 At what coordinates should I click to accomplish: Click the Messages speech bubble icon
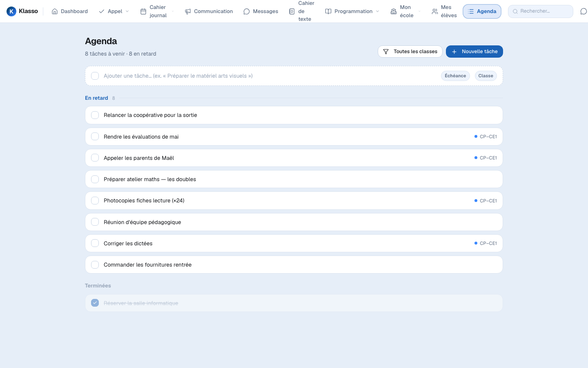coord(247,11)
